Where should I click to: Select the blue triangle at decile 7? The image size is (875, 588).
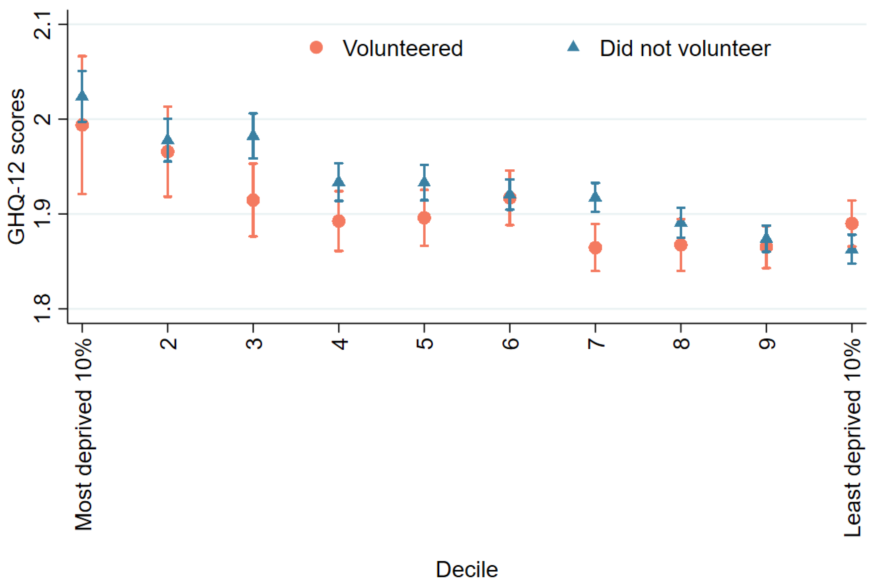[x=595, y=197]
